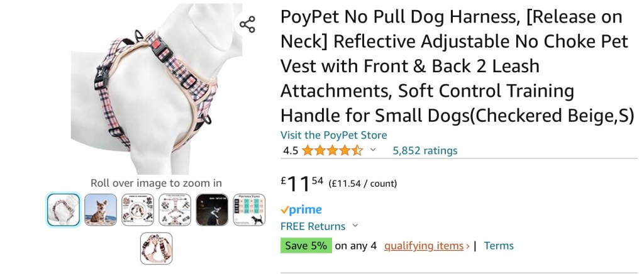644x274 pixels.
Task: Select the night reflective photo thumbnail
Action: [212, 209]
